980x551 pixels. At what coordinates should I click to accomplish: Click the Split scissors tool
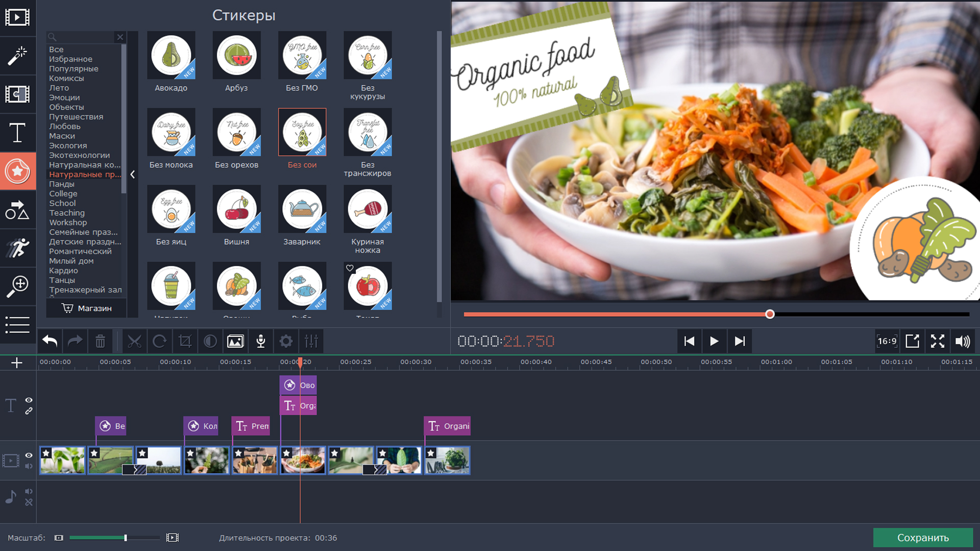coord(134,341)
